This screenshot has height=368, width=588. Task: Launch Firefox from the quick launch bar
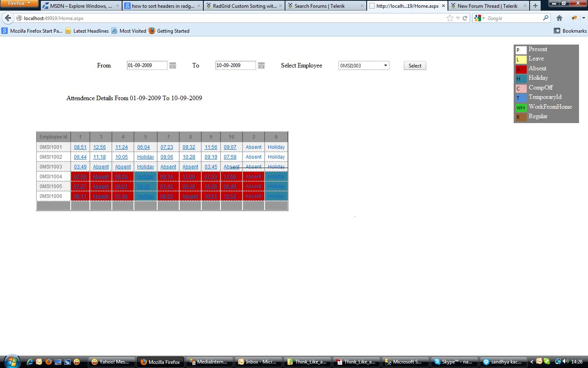(48, 362)
